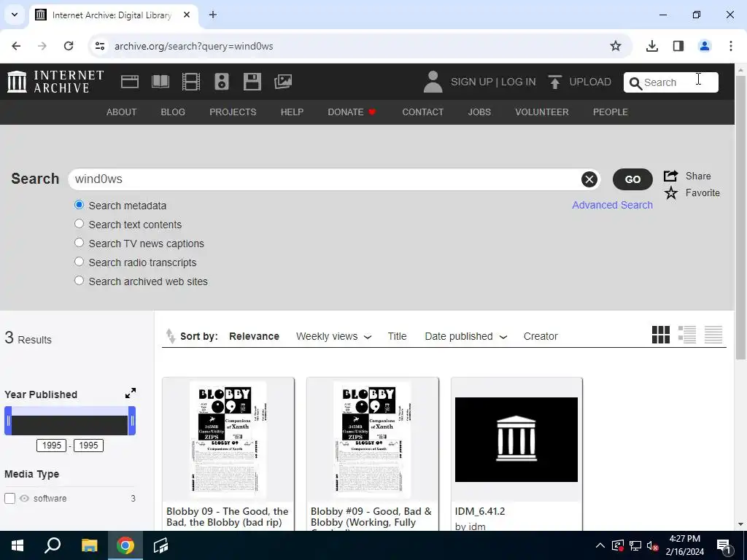This screenshot has width=747, height=560.
Task: Select Search text contents radio button
Action: 79,224
